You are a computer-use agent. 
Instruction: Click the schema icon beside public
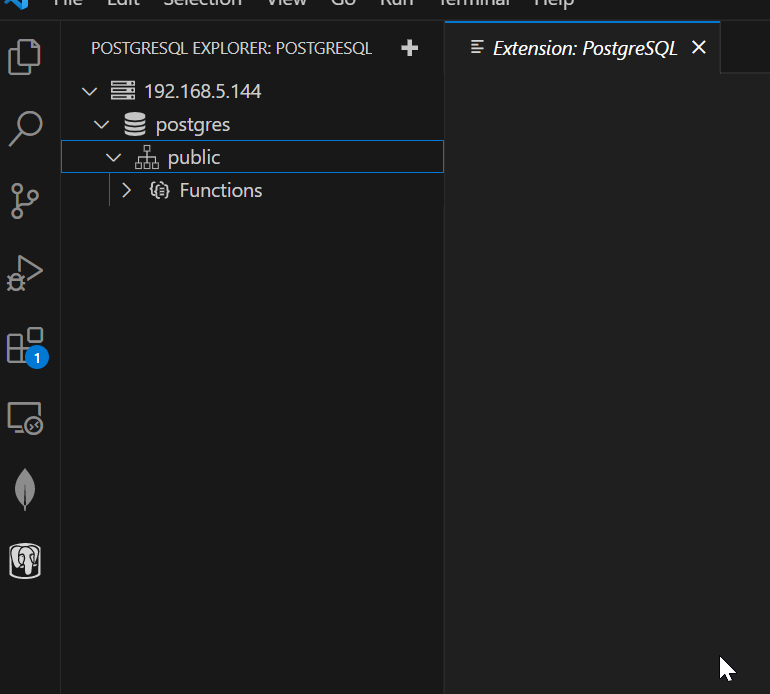147,157
